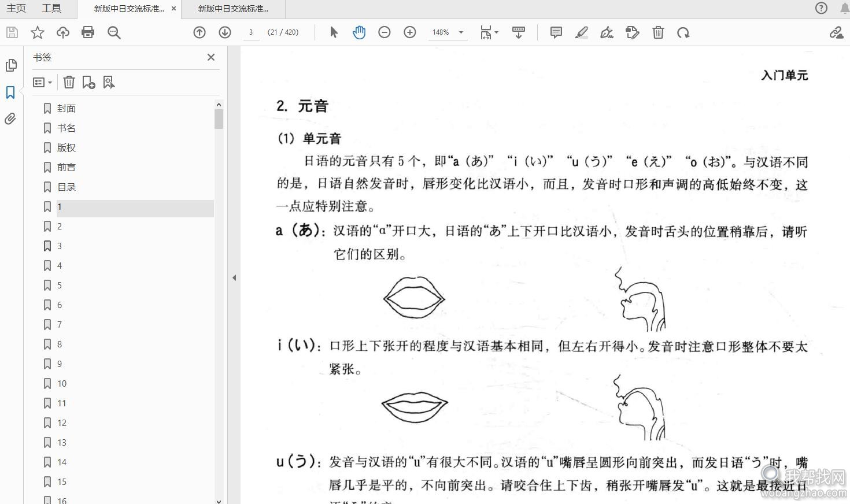Add a comment note
850x504 pixels.
[x=556, y=32]
